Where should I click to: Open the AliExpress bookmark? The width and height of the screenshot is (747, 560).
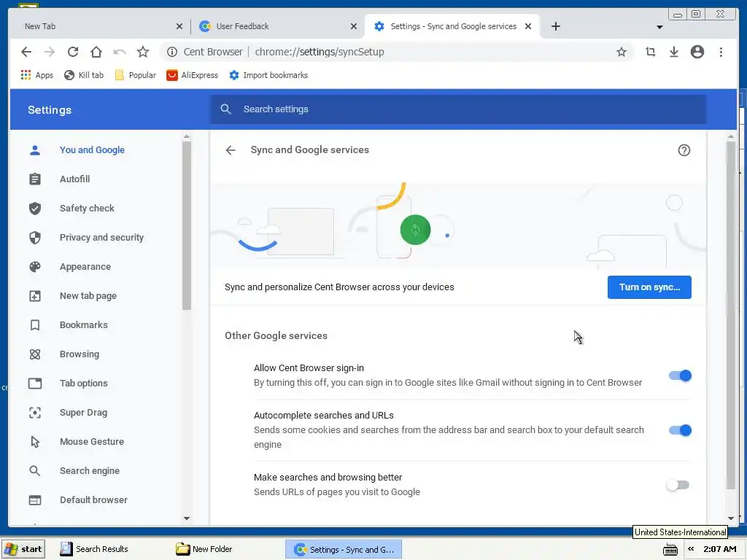click(192, 75)
